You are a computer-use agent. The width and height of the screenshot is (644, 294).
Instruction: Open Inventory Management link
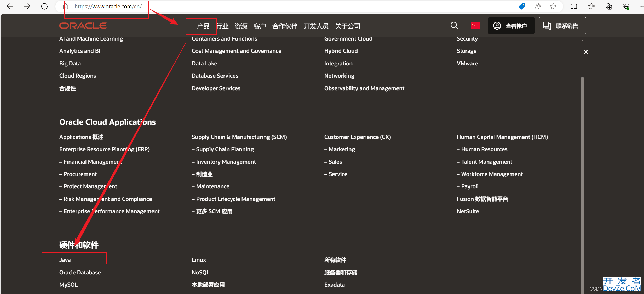click(x=224, y=162)
